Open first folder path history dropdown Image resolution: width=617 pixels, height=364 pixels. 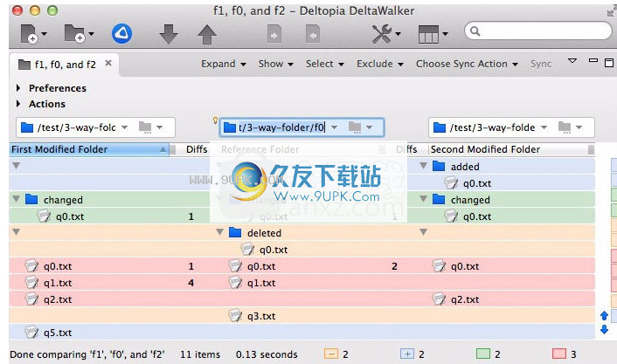point(124,127)
